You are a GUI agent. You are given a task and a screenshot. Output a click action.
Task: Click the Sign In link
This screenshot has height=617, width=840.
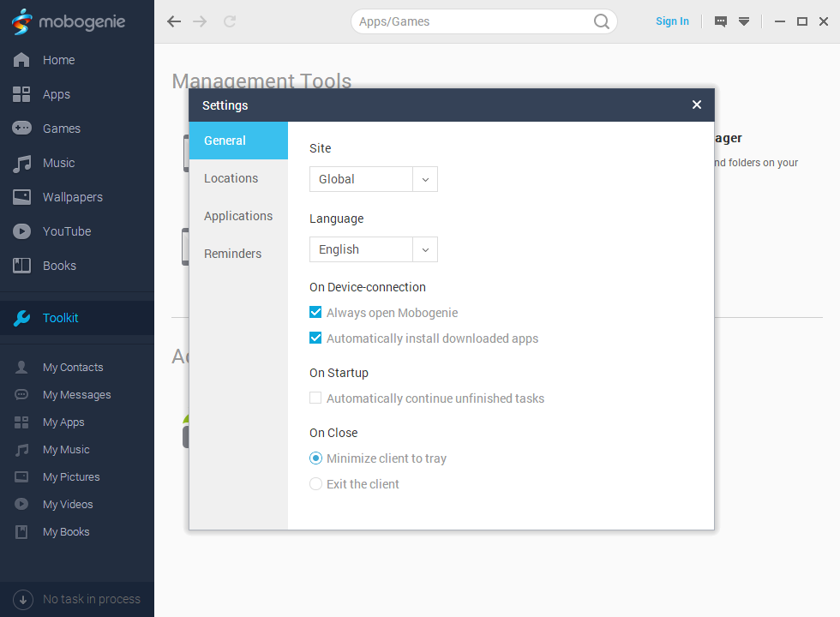[672, 21]
